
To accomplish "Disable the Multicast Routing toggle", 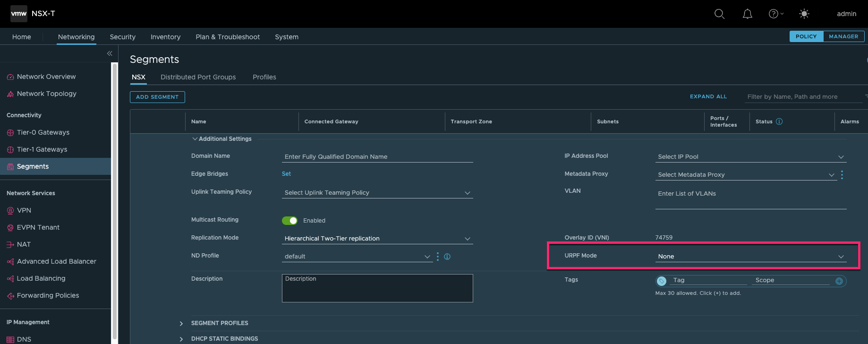I will point(289,221).
